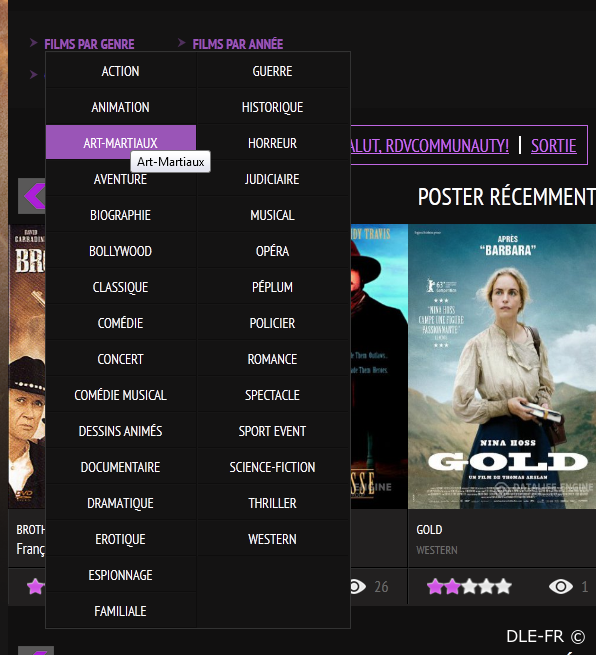Select the Musical genre
The height and width of the screenshot is (655, 596).
point(272,215)
